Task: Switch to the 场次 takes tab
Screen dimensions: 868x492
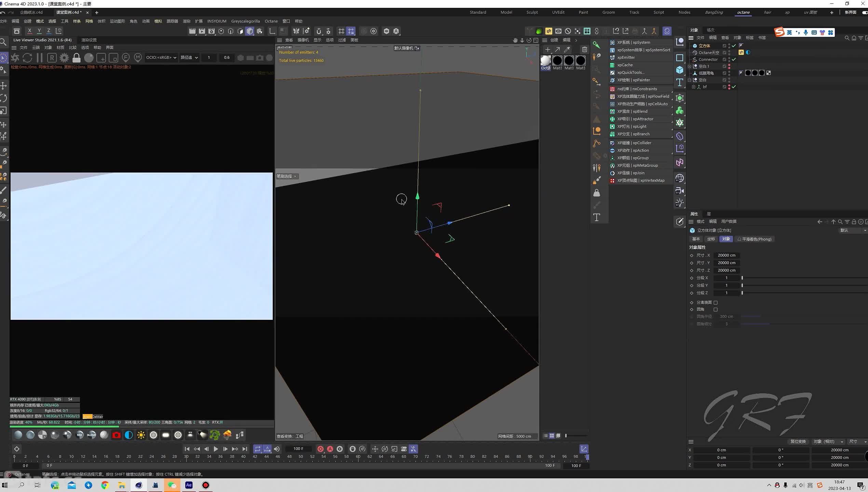Action: coord(711,30)
